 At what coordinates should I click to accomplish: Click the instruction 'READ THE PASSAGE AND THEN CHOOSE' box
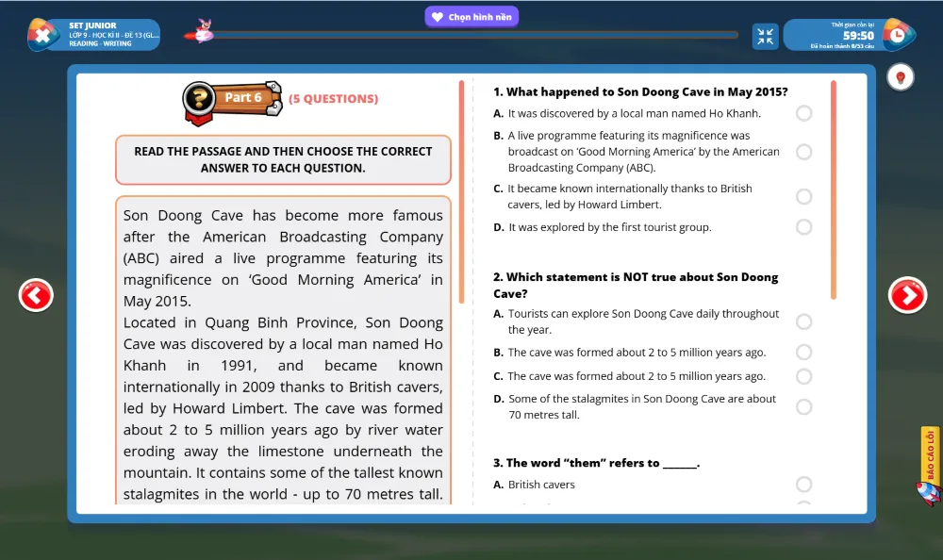[283, 160]
